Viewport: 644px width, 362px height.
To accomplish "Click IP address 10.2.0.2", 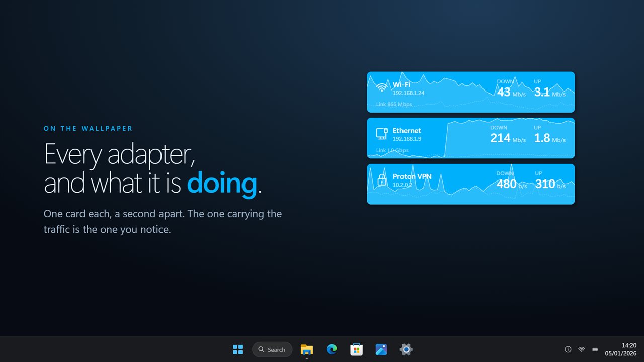I will (402, 185).
